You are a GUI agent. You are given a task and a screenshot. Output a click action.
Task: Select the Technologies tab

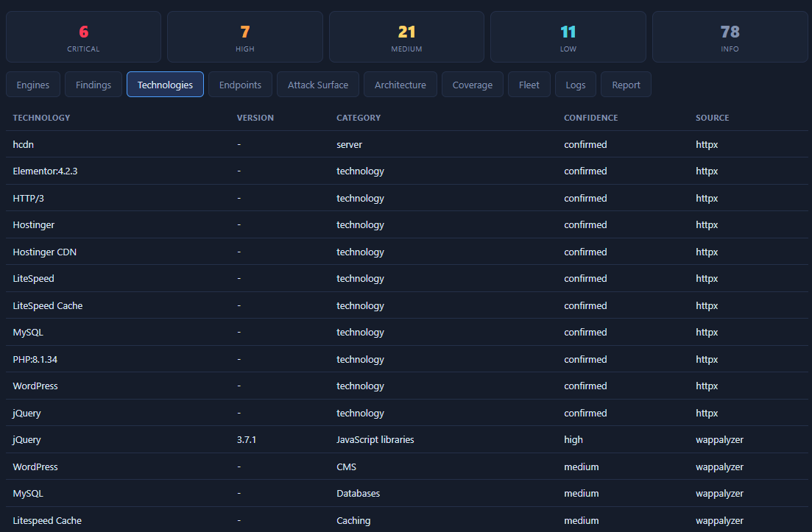[x=165, y=85]
